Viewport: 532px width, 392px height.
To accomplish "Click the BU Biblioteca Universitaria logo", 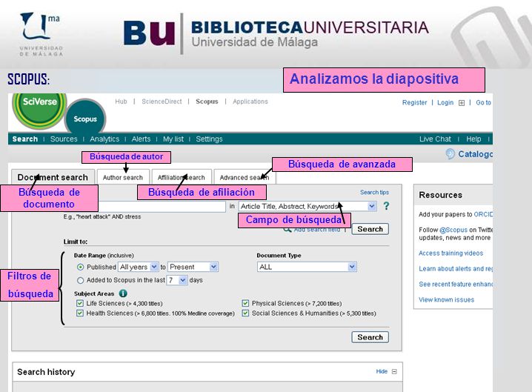I will coord(276,33).
